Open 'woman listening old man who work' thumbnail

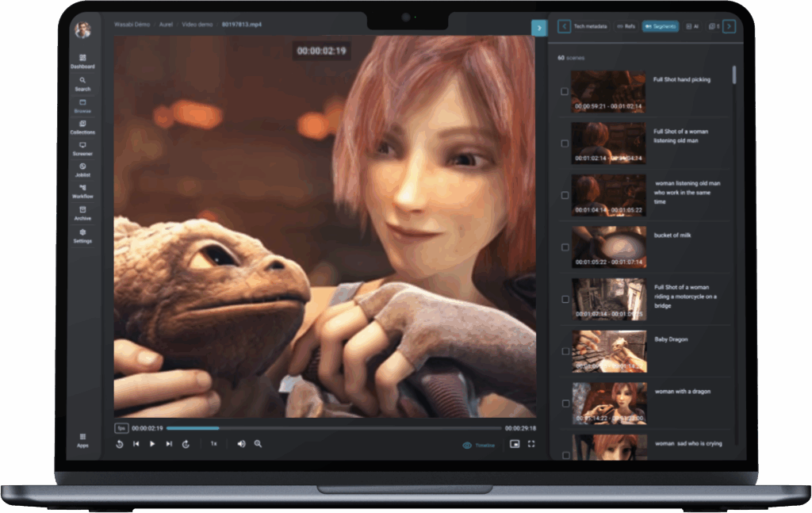pyautogui.click(x=608, y=195)
